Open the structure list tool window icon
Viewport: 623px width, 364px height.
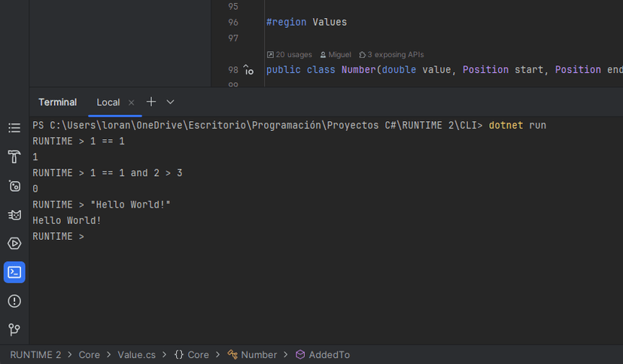point(14,129)
